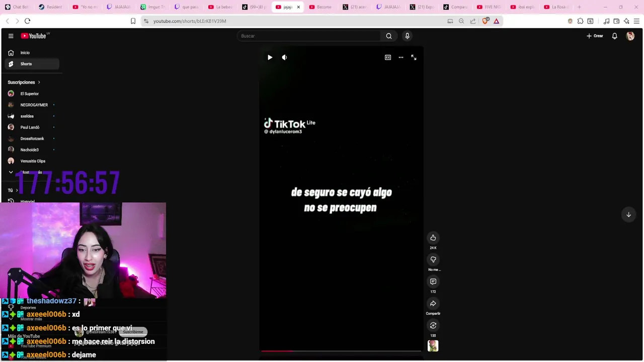Viewport: 644px width, 362px height.
Task: Share the Short via Compartir
Action: click(x=433, y=303)
